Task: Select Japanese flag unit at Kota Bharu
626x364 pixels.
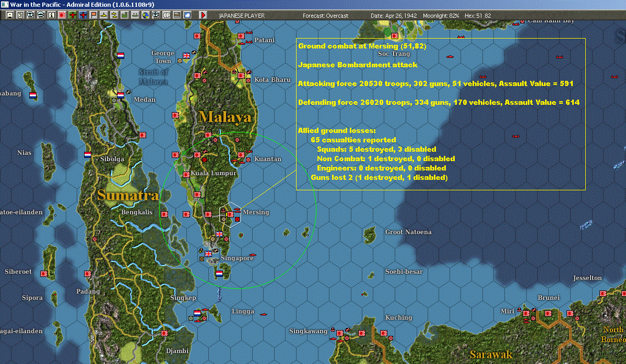Action: pos(241,75)
